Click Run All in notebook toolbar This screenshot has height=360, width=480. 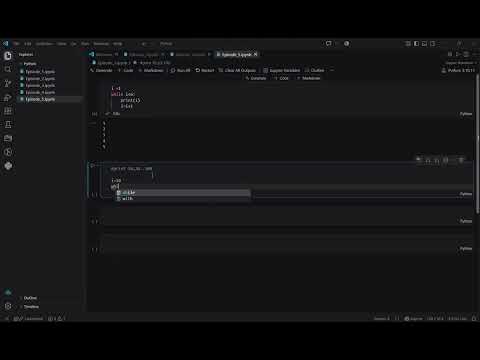pyautogui.click(x=180, y=70)
